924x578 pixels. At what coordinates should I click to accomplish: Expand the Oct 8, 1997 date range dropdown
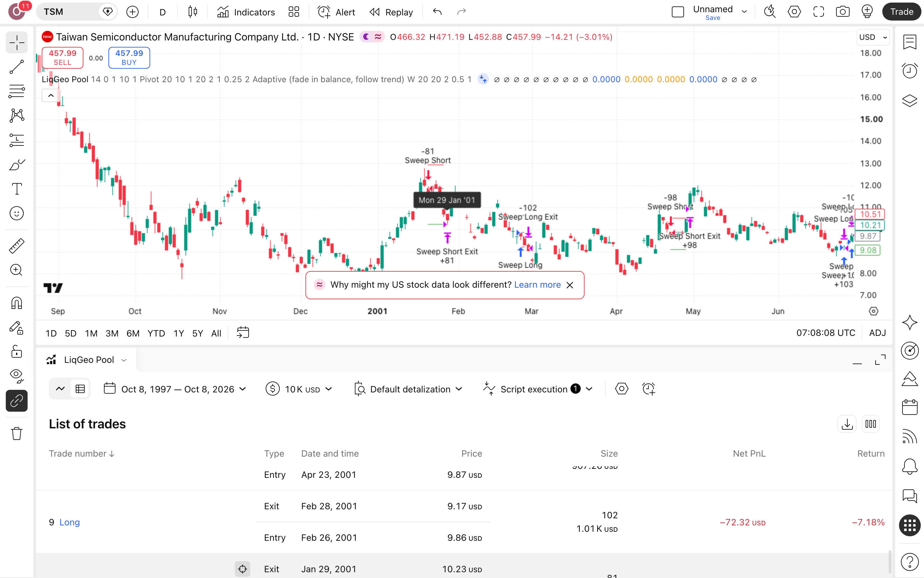click(175, 389)
